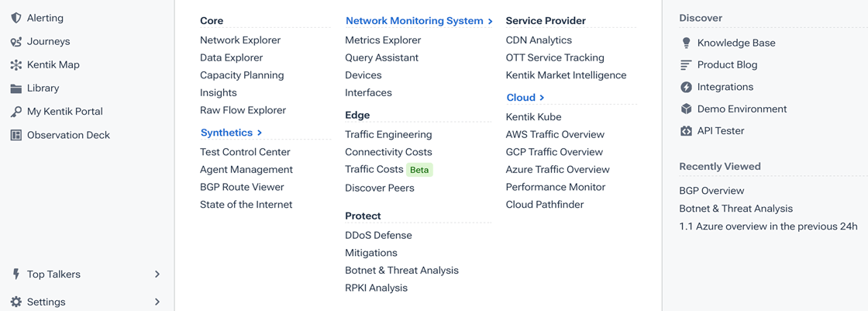
Task: Open recently viewed BGP Overview
Action: pyautogui.click(x=711, y=191)
